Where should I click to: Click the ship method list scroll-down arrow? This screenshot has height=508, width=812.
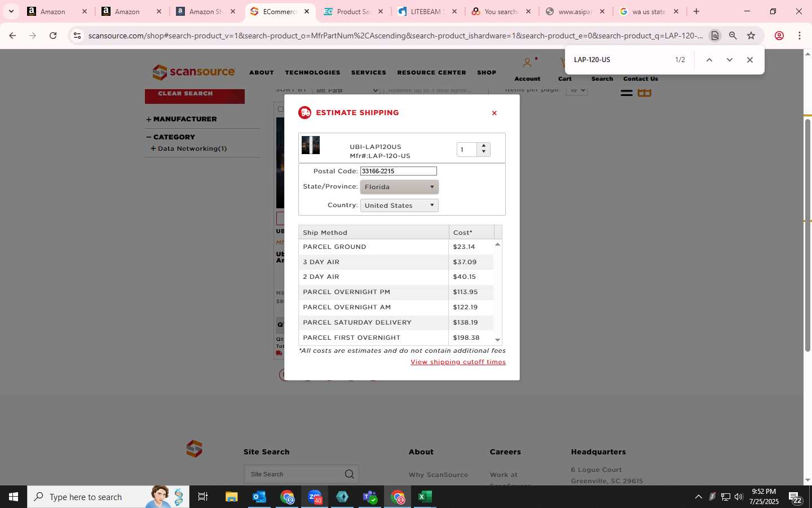tap(497, 340)
